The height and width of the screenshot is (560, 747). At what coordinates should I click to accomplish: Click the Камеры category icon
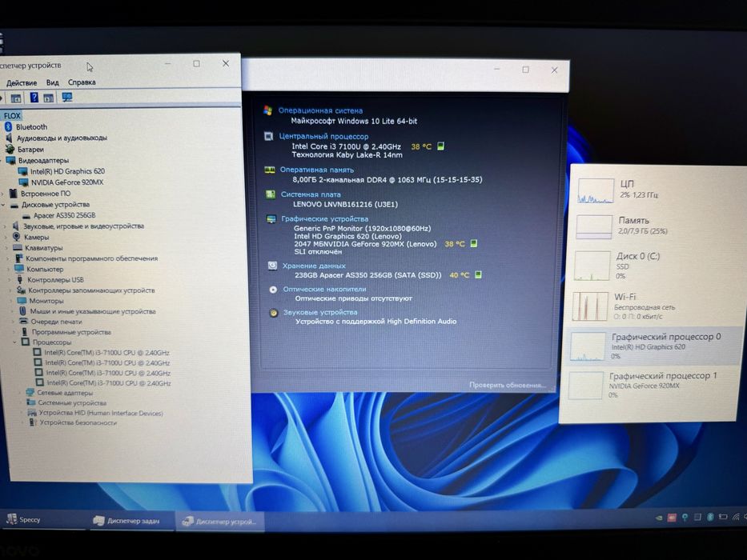click(x=17, y=237)
